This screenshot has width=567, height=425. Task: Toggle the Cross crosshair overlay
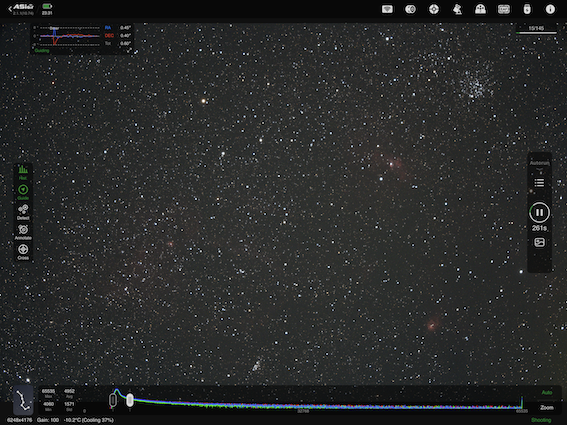pos(23,252)
